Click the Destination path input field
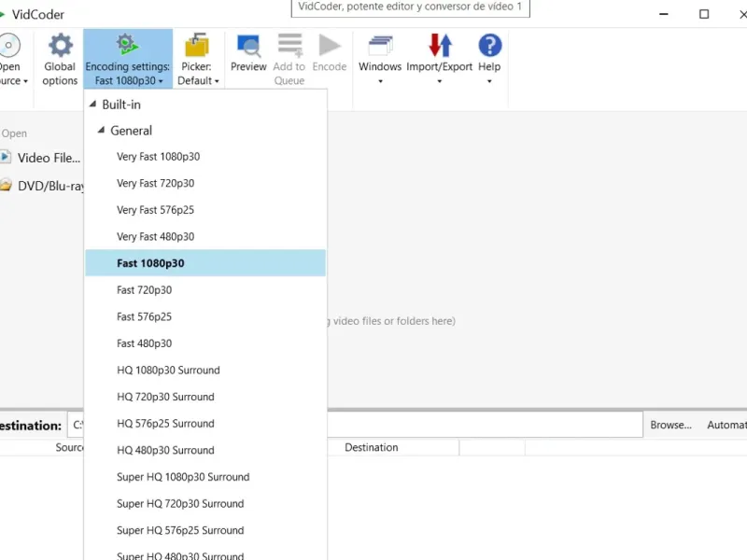This screenshot has height=560, width=747. tap(486, 425)
